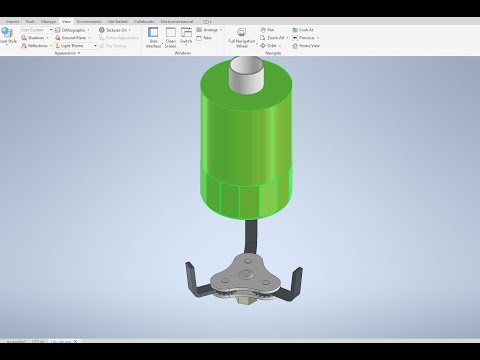Select the Look At tool
480x360 pixels.
[x=303, y=30]
